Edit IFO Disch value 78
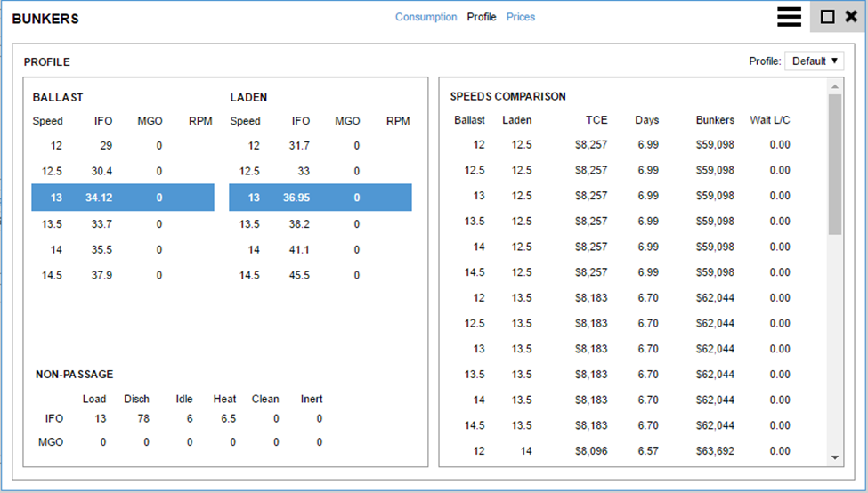Viewport: 868px width, 493px height. [x=142, y=418]
